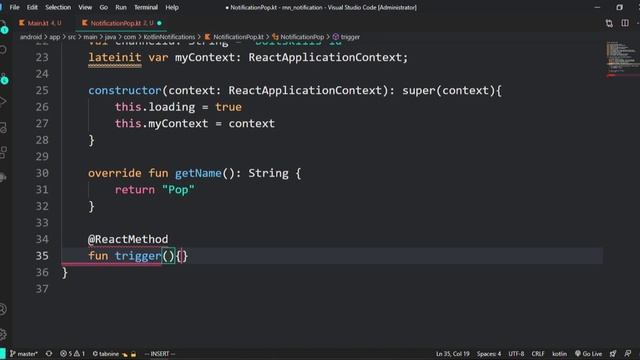The height and width of the screenshot is (360, 640).
Task: Switch to the Main.kt tab
Action: click(x=41, y=23)
